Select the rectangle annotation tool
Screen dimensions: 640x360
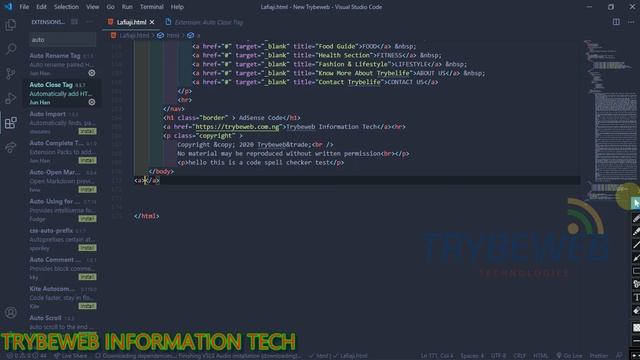[636, 271]
